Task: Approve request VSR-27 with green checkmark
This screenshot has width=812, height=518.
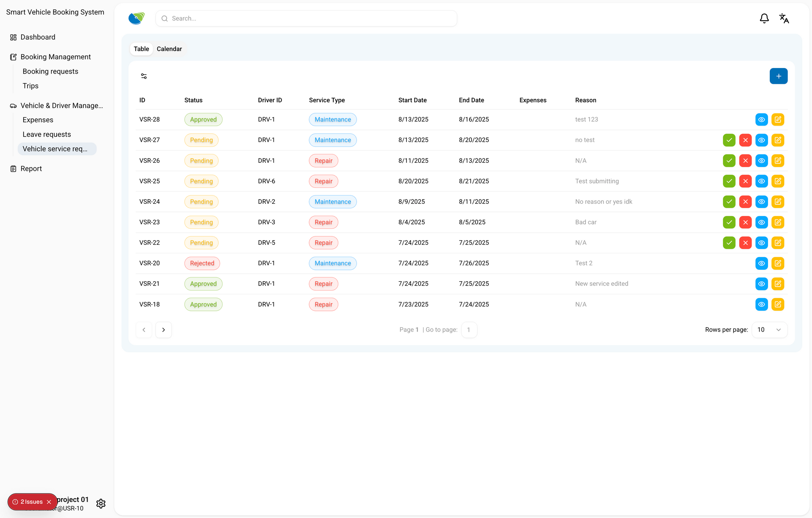Action: [x=729, y=140]
